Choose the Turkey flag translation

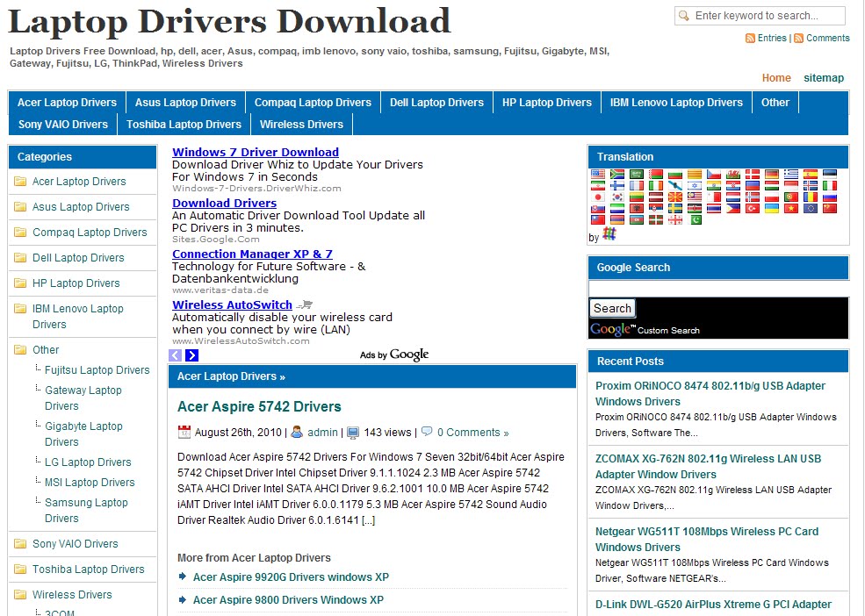pyautogui.click(x=753, y=209)
